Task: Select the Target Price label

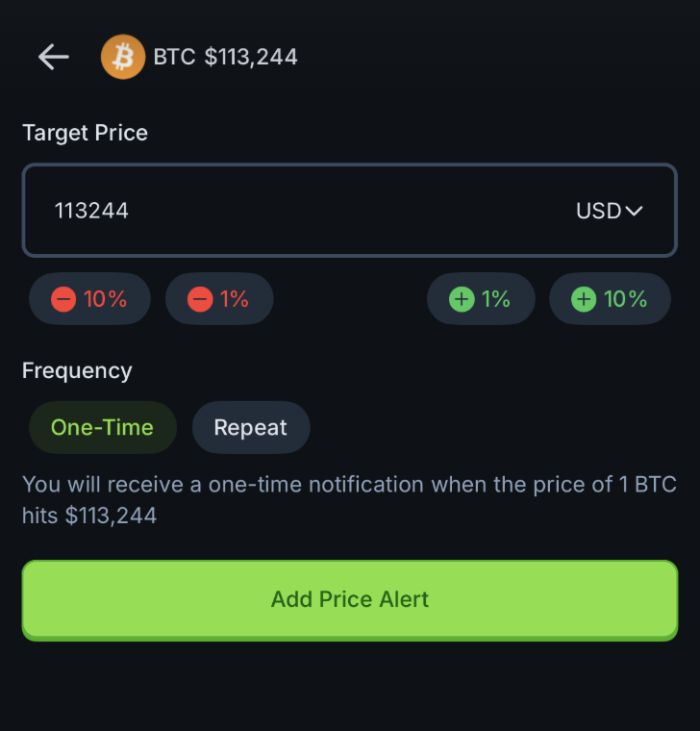Action: click(x=86, y=133)
